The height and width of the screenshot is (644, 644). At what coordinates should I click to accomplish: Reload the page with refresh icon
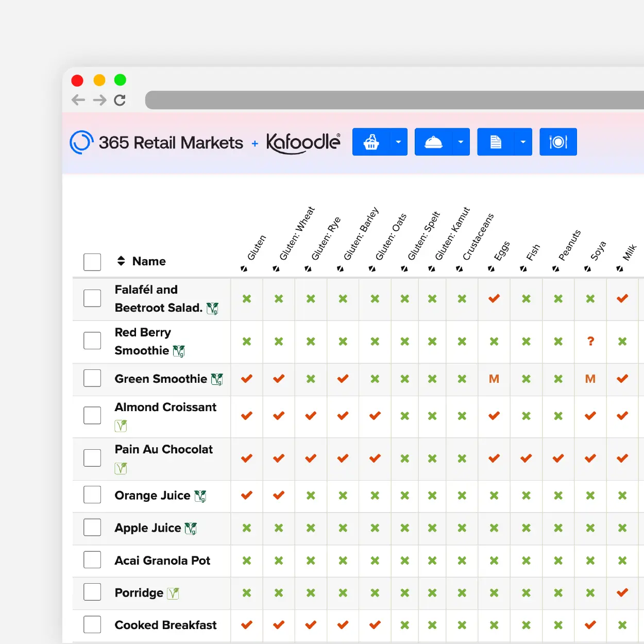tap(120, 100)
